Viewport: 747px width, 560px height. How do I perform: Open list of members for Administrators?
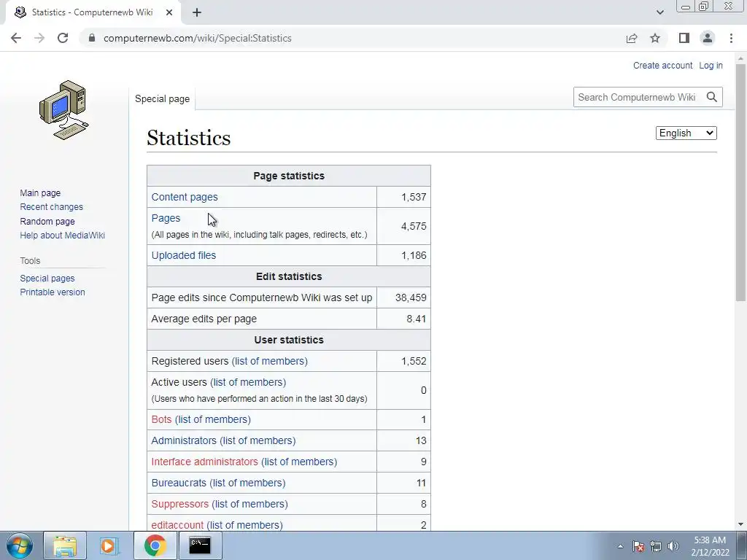pyautogui.click(x=258, y=440)
